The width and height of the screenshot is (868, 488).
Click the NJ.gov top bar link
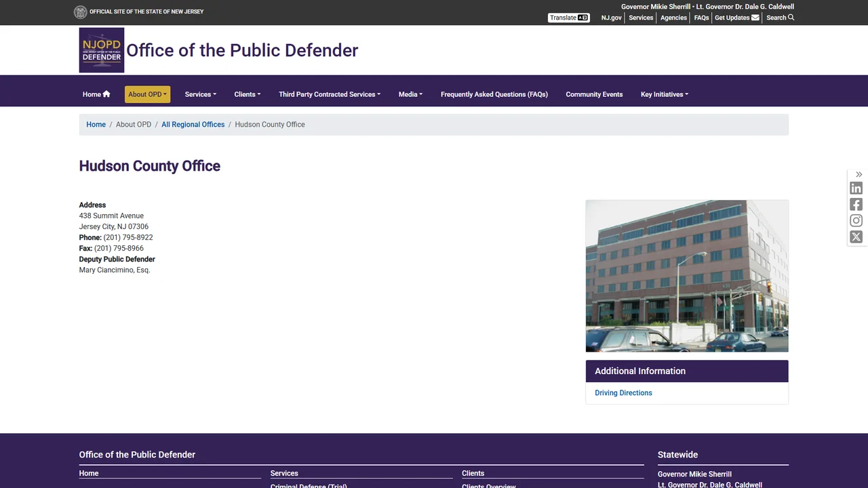[611, 18]
